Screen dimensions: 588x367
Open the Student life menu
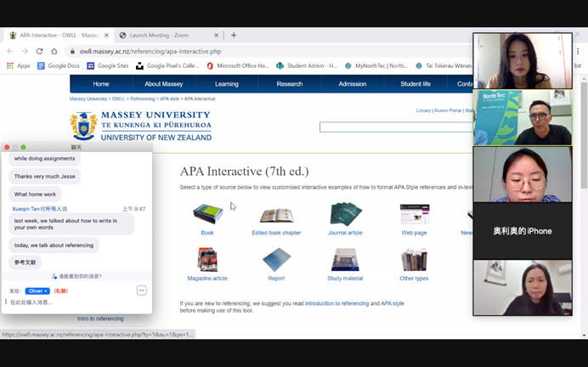416,84
